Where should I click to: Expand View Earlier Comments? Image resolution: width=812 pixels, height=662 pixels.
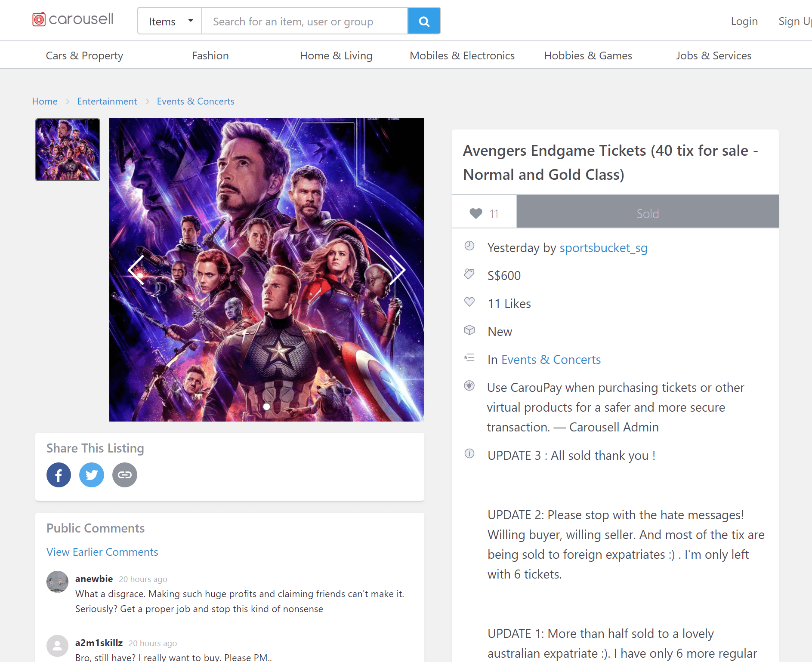click(102, 552)
